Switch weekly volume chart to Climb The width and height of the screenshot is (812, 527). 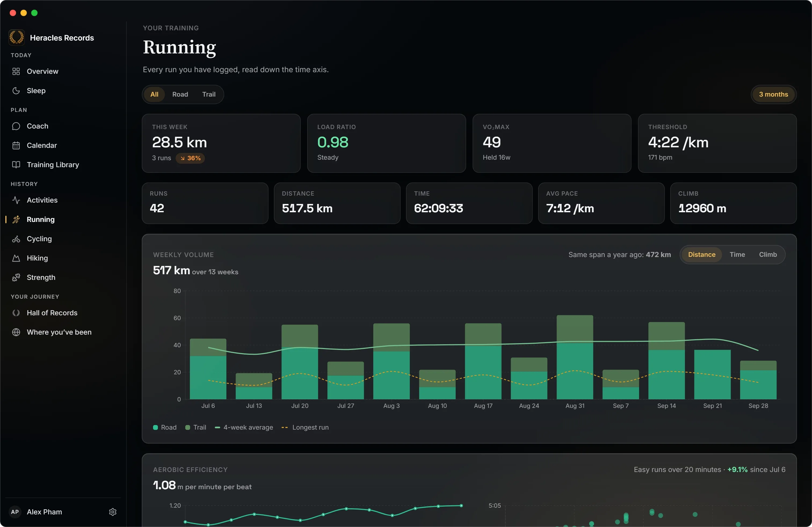coord(768,255)
